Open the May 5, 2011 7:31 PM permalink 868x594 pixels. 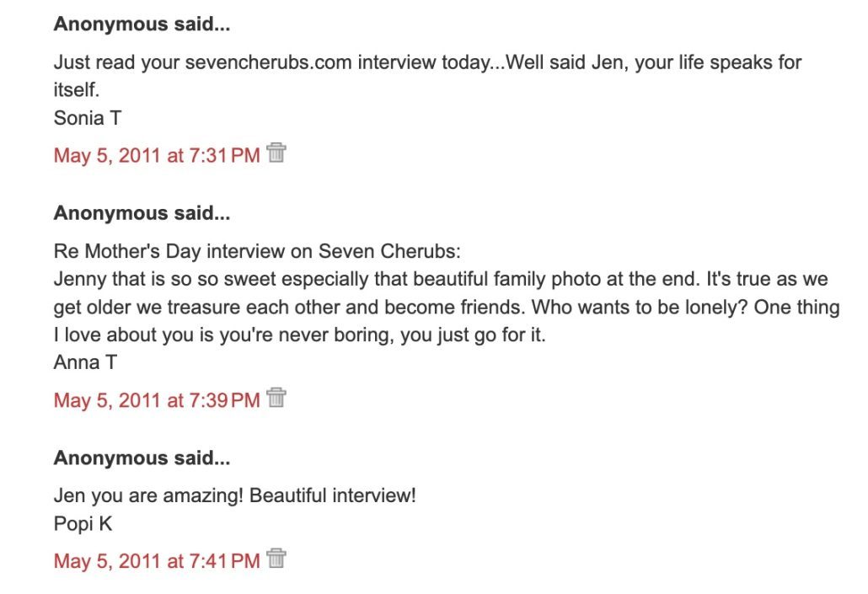coord(157,155)
